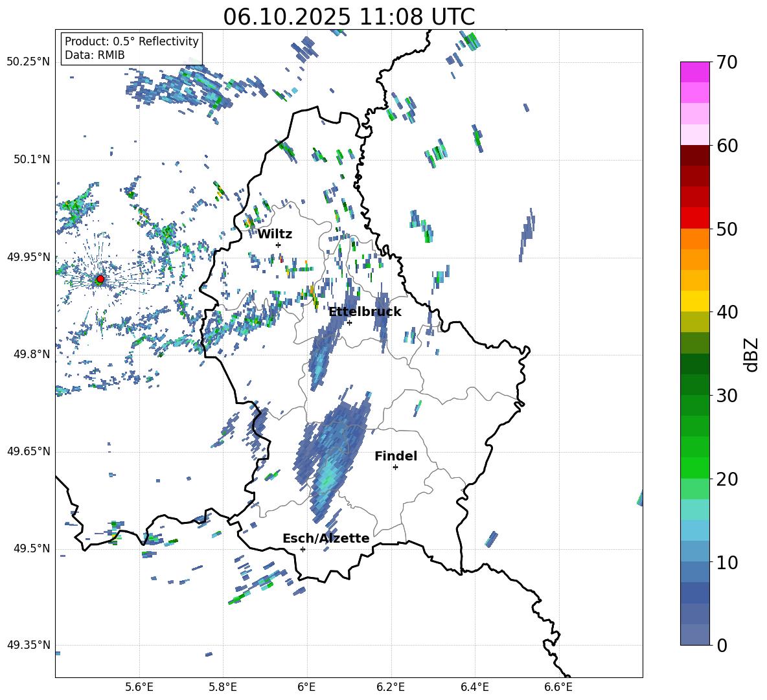
Task: Click the yellow colorbar segment near 40
Action: point(694,302)
